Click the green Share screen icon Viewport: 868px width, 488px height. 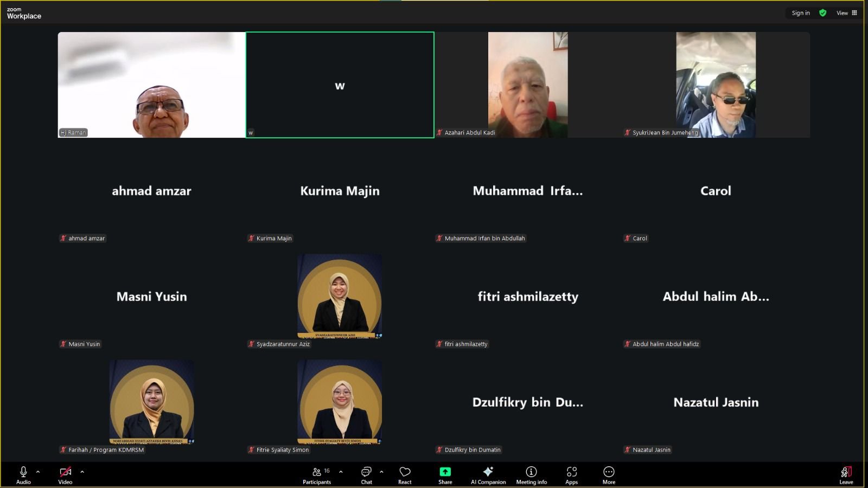(445, 472)
